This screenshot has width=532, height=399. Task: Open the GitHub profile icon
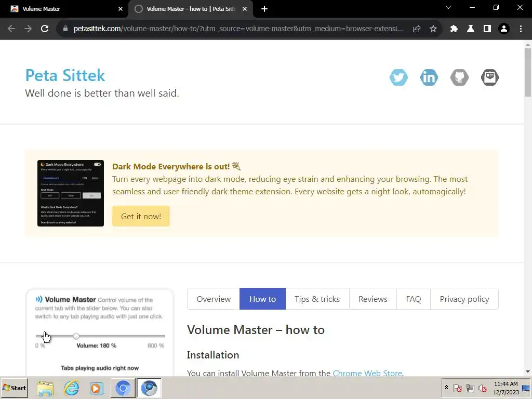459,77
